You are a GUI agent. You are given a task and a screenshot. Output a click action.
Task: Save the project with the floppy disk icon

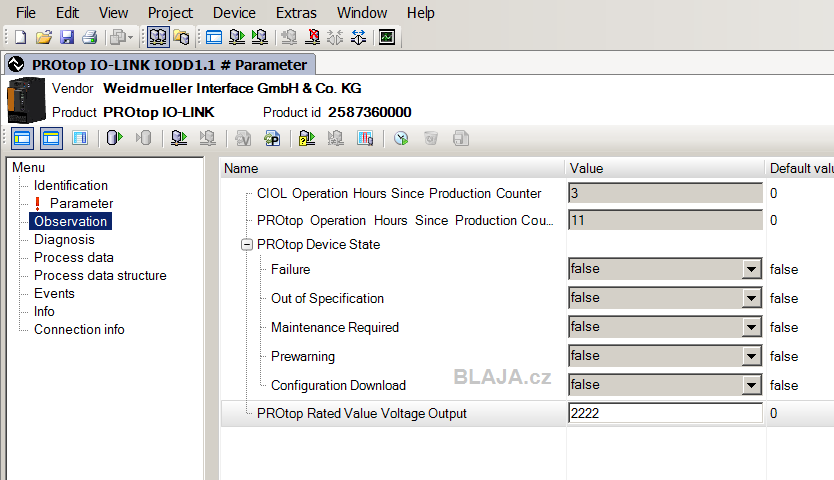66,37
